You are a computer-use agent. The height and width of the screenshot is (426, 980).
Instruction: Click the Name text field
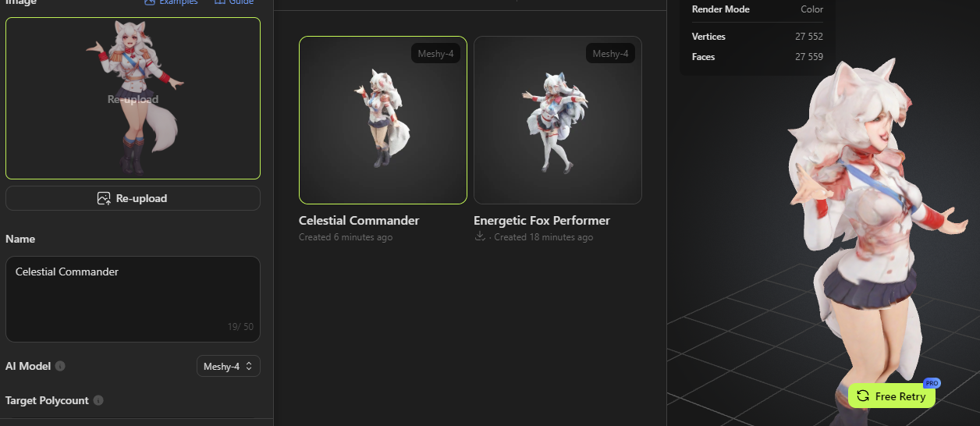point(133,300)
